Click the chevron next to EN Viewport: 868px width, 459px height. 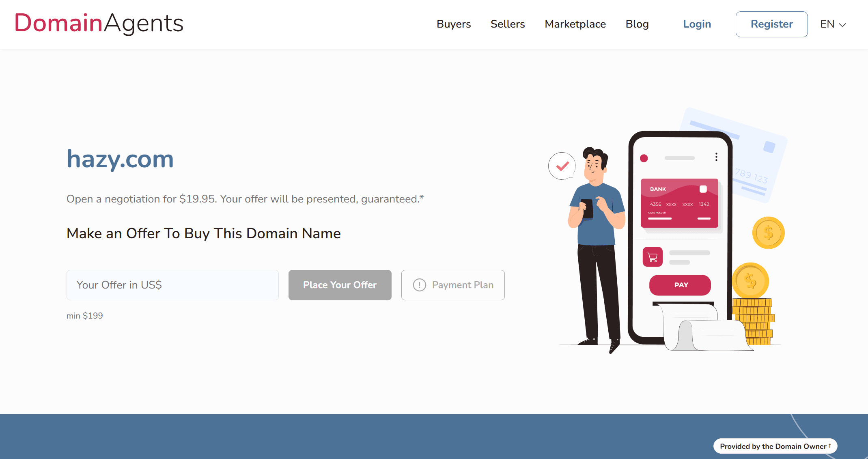pos(843,25)
